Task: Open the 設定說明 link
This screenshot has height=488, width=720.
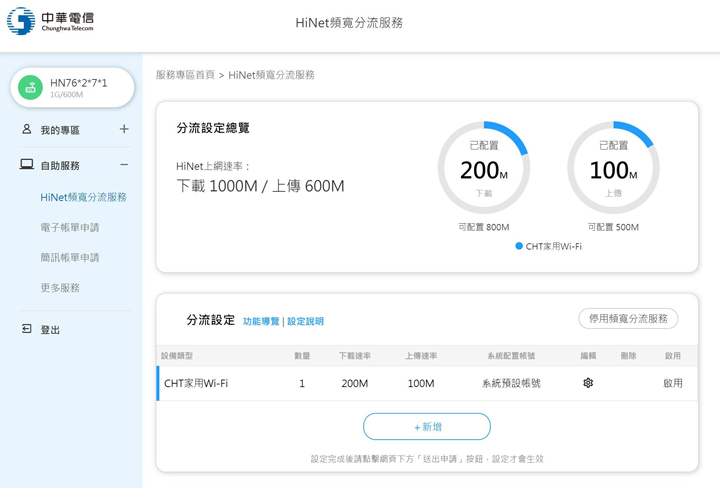Action: (305, 321)
